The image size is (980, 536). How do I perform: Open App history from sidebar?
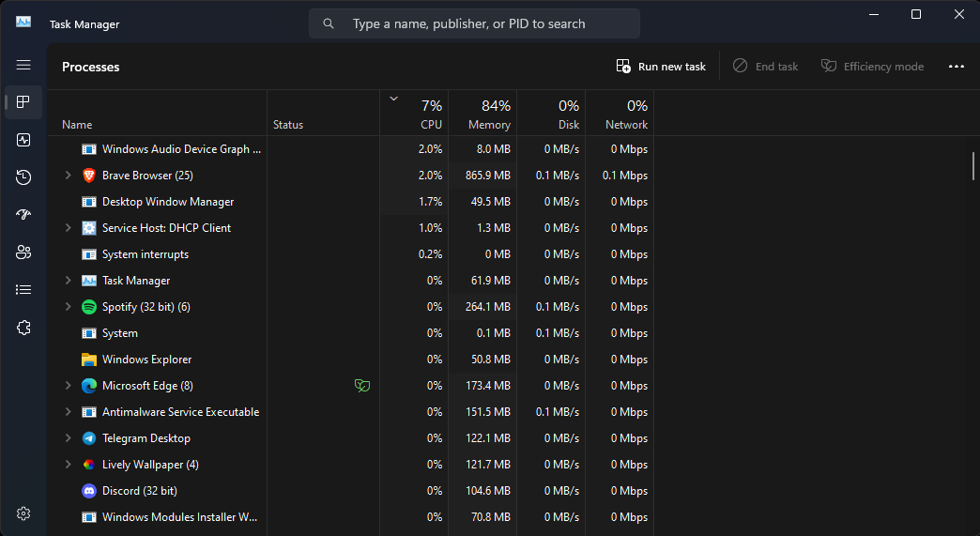pyautogui.click(x=23, y=177)
